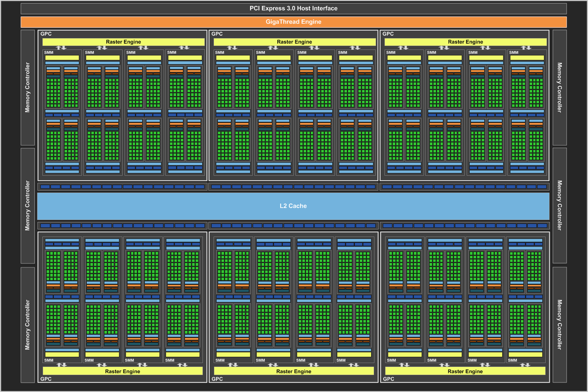
Task: Click the bottom-right Memory Controller block
Action: pos(559,325)
